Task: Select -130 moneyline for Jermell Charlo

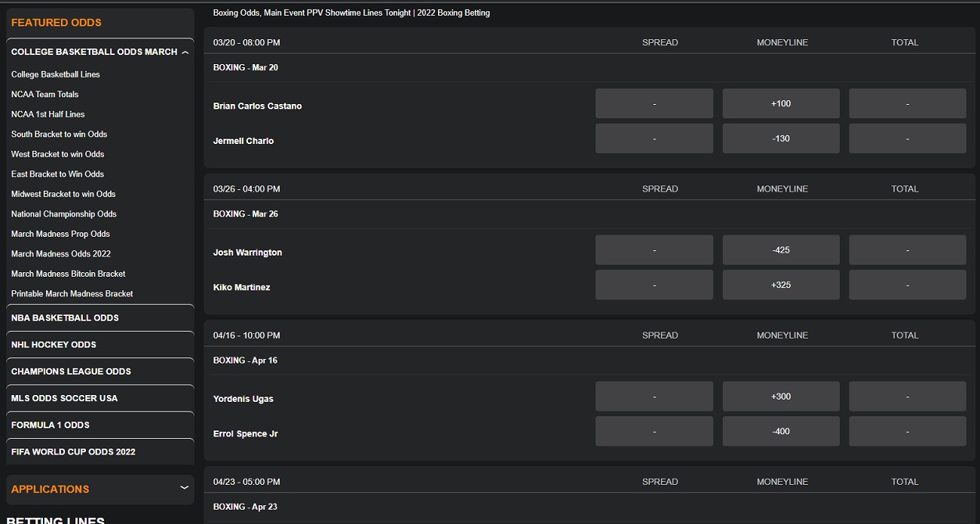Action: (x=781, y=138)
